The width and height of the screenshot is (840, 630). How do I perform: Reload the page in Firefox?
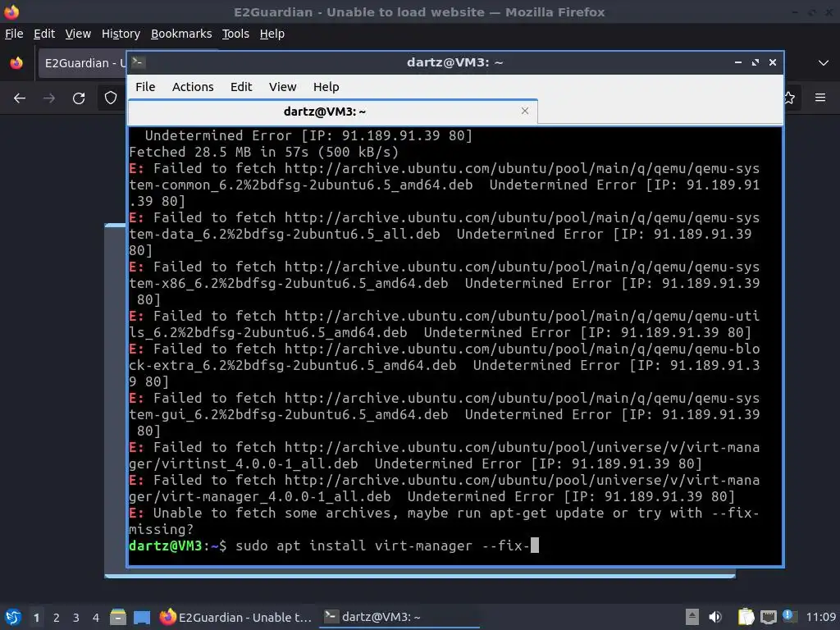click(x=79, y=98)
